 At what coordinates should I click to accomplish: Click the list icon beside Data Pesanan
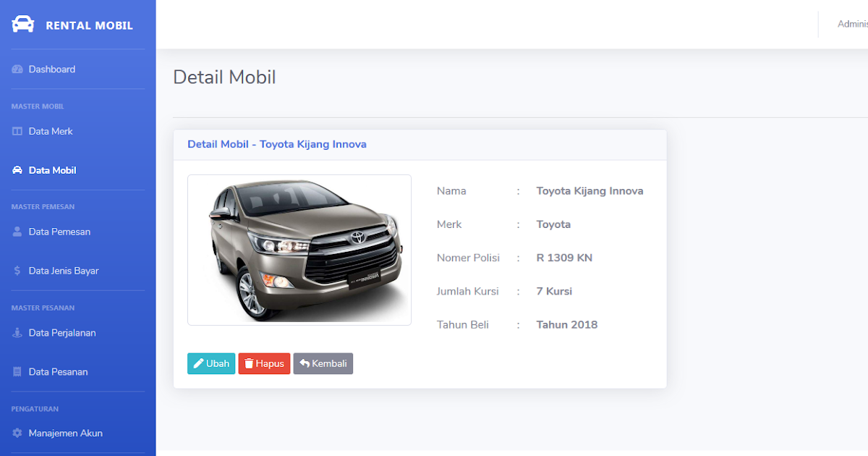[x=17, y=371]
